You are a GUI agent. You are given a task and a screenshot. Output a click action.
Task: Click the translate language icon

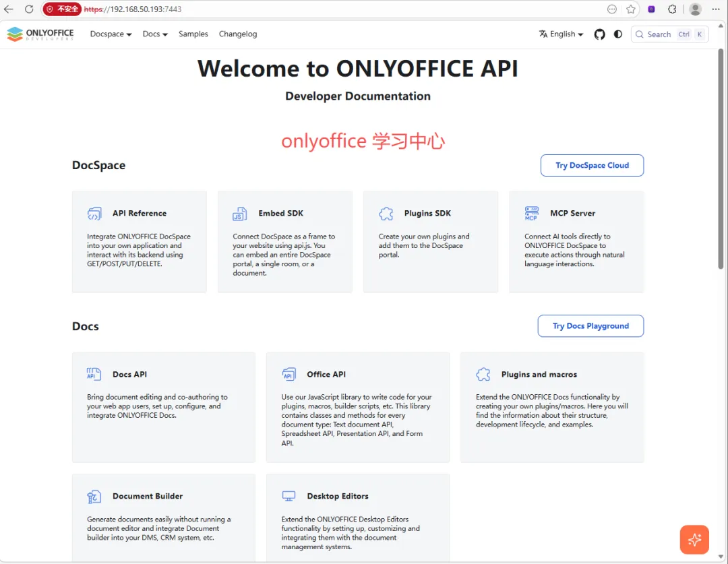(x=543, y=34)
